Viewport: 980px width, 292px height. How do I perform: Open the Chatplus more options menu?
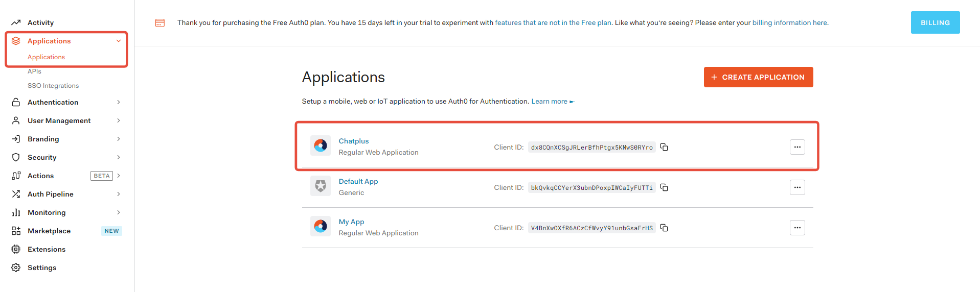(x=797, y=147)
